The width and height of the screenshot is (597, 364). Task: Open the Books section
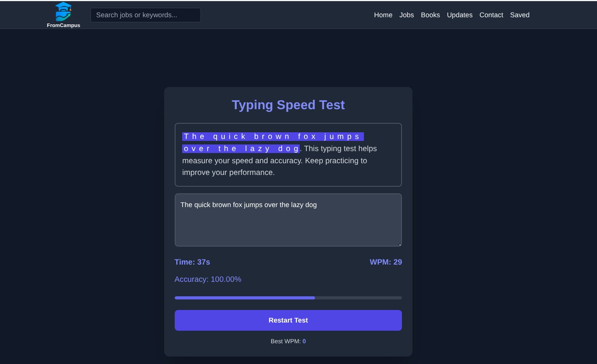[x=431, y=15]
